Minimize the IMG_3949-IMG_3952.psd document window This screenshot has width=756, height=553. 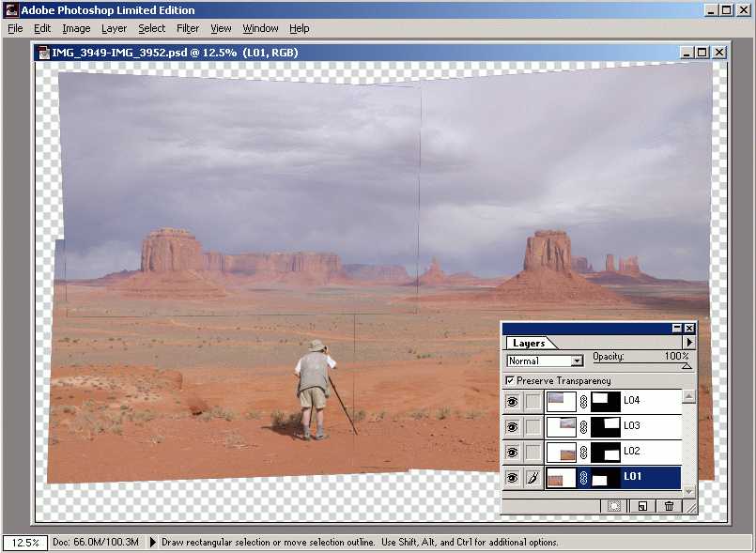pos(687,52)
